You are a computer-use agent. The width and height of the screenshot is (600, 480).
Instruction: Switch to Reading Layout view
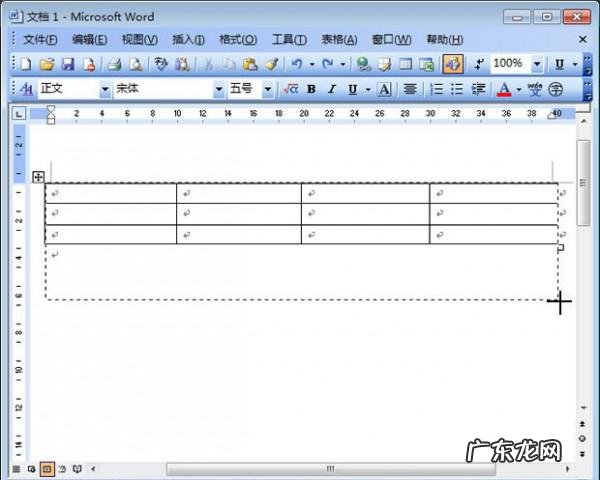coord(77,469)
